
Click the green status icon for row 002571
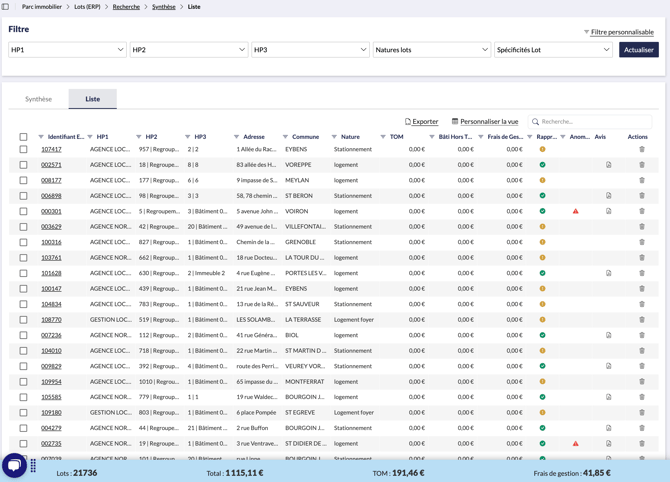pos(542,165)
